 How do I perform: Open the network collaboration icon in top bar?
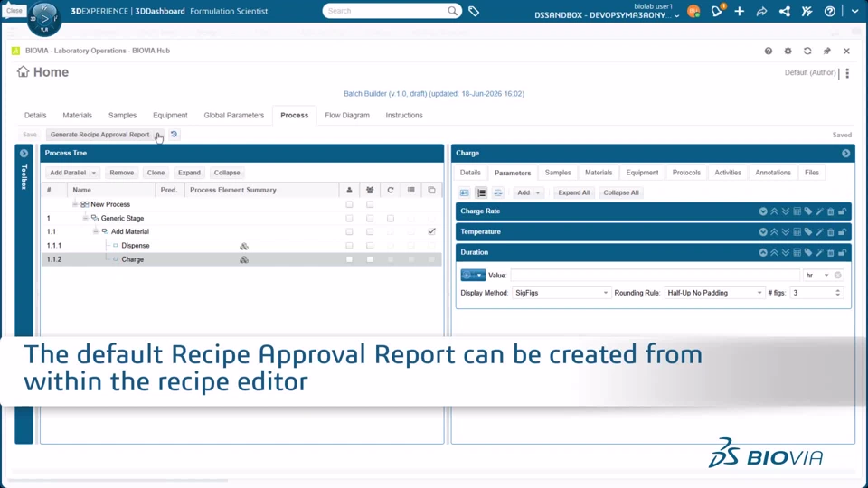pos(785,11)
